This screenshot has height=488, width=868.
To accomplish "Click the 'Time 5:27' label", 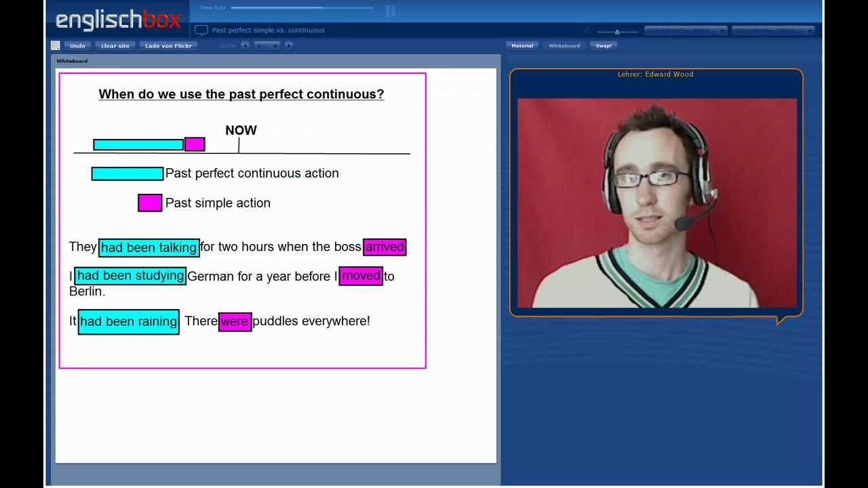I will point(213,8).
